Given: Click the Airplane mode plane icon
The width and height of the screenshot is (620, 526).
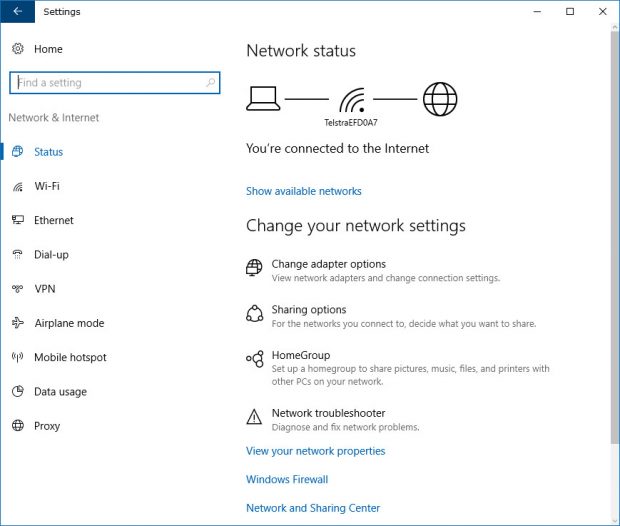Looking at the screenshot, I should tap(18, 323).
